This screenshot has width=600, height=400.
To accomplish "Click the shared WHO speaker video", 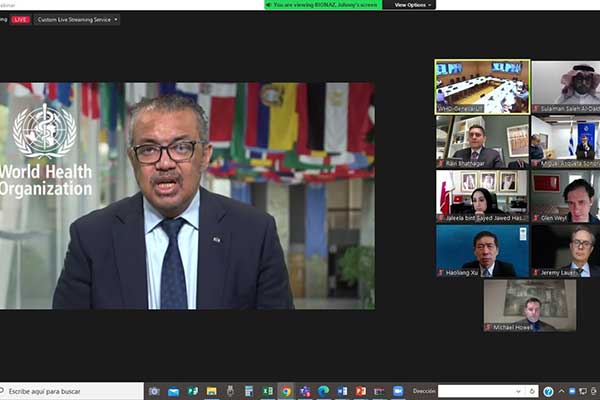I will pyautogui.click(x=187, y=196).
